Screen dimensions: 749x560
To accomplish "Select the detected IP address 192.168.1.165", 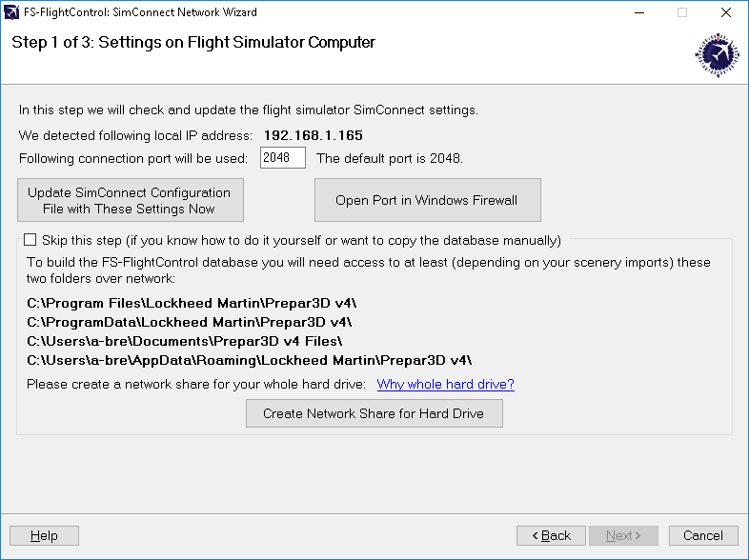I will [314, 135].
